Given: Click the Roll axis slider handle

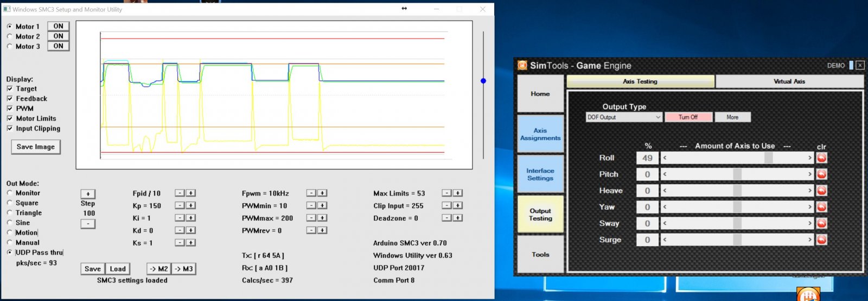Looking at the screenshot, I should 769,158.
